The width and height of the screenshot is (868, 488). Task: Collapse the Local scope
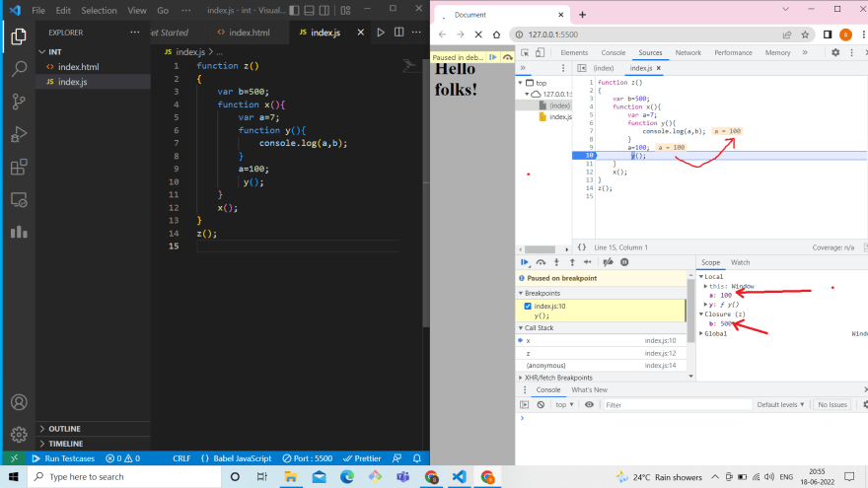click(x=701, y=277)
